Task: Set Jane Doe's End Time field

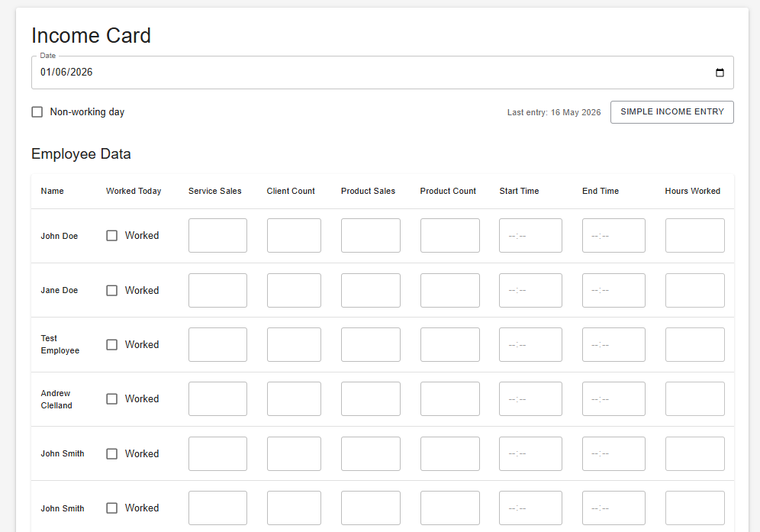Action: point(613,291)
